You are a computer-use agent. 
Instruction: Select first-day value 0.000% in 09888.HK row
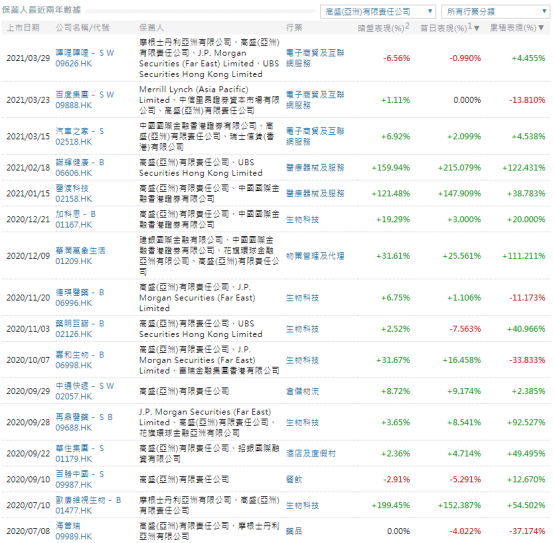(x=467, y=100)
